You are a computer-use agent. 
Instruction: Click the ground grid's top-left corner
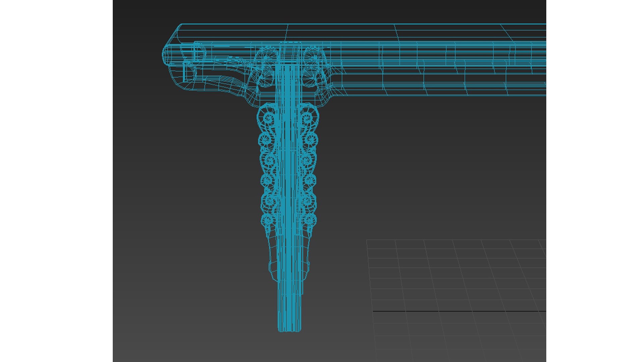[367, 240]
